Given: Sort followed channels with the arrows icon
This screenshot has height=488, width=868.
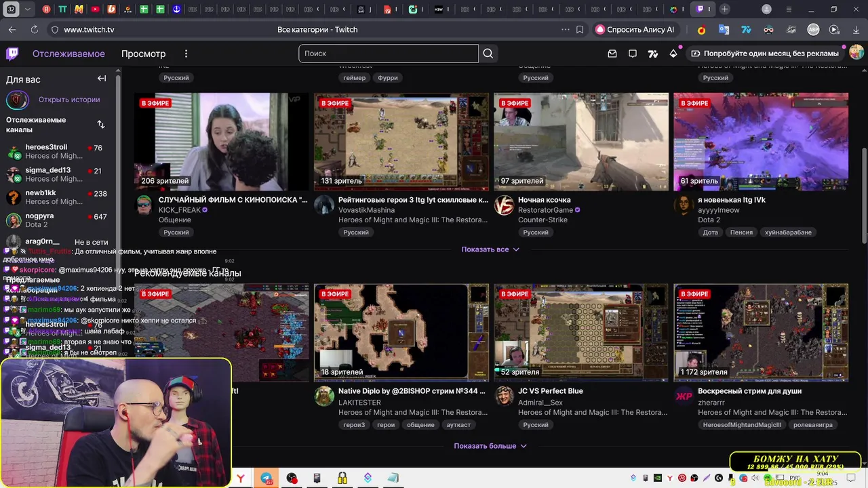Looking at the screenshot, I should click(x=101, y=125).
